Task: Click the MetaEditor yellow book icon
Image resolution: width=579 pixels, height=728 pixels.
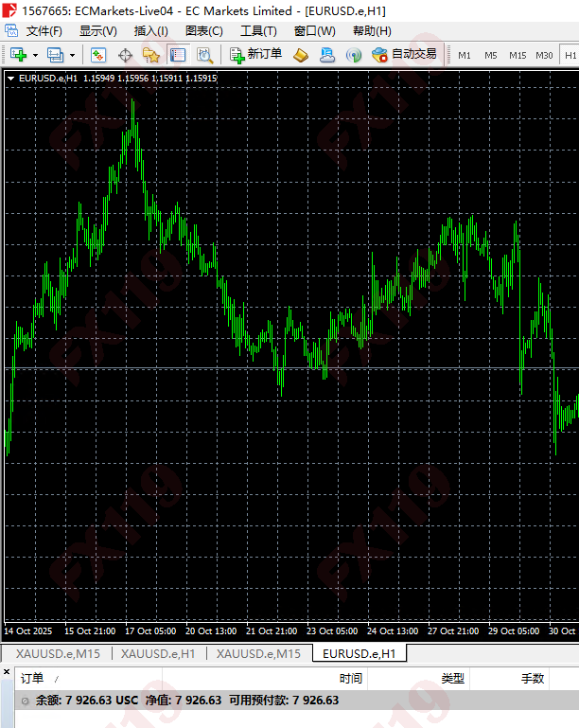Action: (x=301, y=55)
